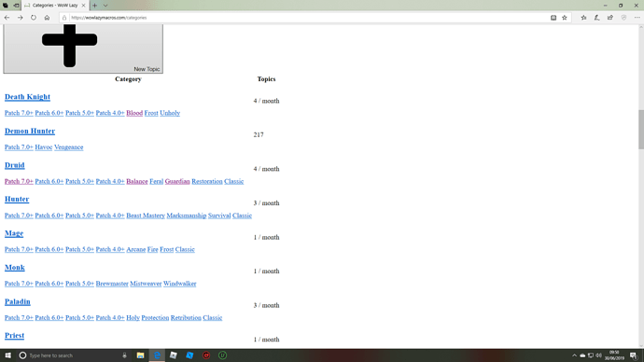Open Marksmanship under Hunter
Viewport: 644px width, 362px height.
[187, 216]
